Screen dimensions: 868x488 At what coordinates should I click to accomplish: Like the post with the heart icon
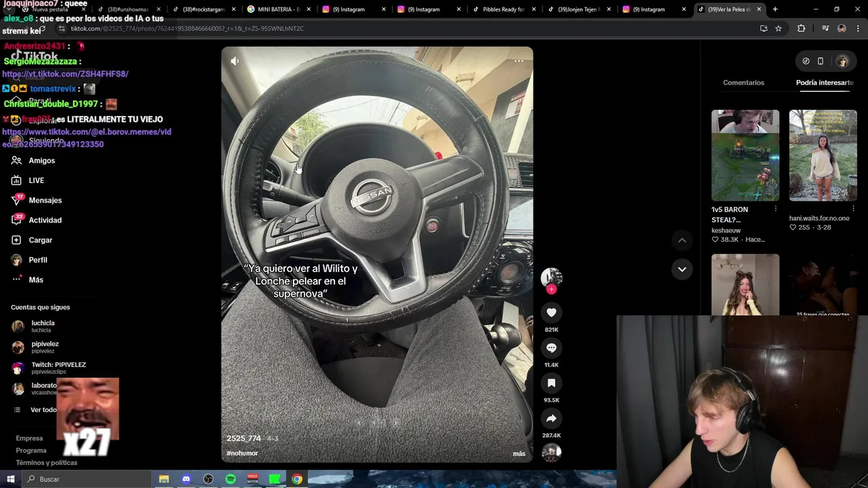pyautogui.click(x=551, y=312)
